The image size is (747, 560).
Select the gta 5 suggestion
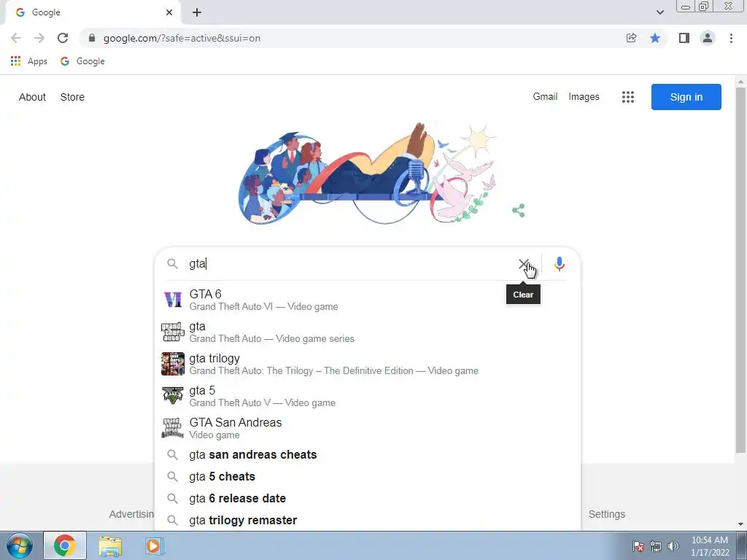tap(368, 396)
